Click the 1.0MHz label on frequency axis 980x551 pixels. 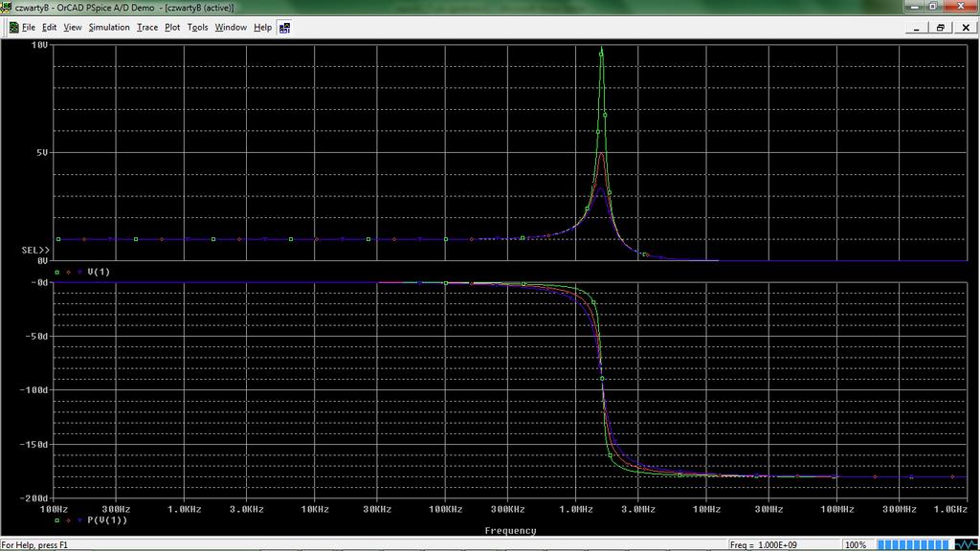coord(575,509)
